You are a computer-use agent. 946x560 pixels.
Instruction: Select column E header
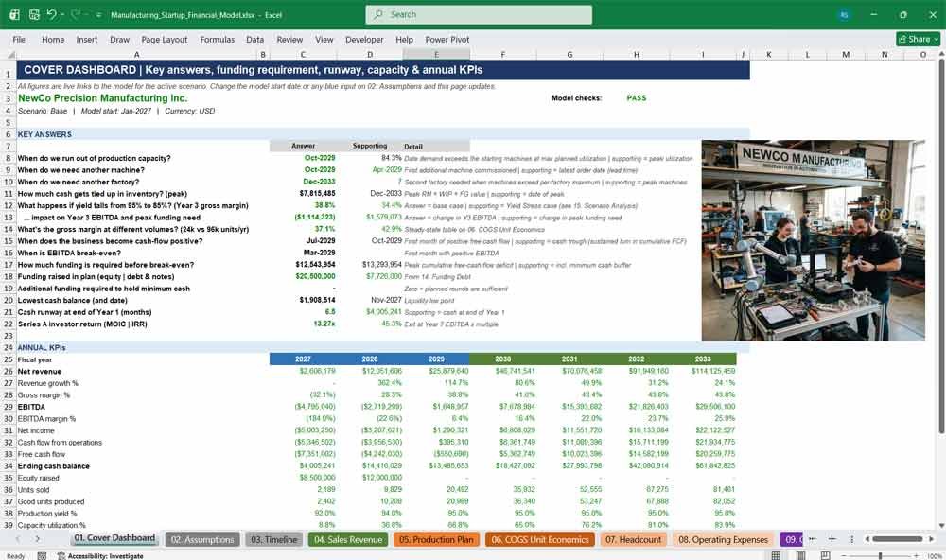436,54
